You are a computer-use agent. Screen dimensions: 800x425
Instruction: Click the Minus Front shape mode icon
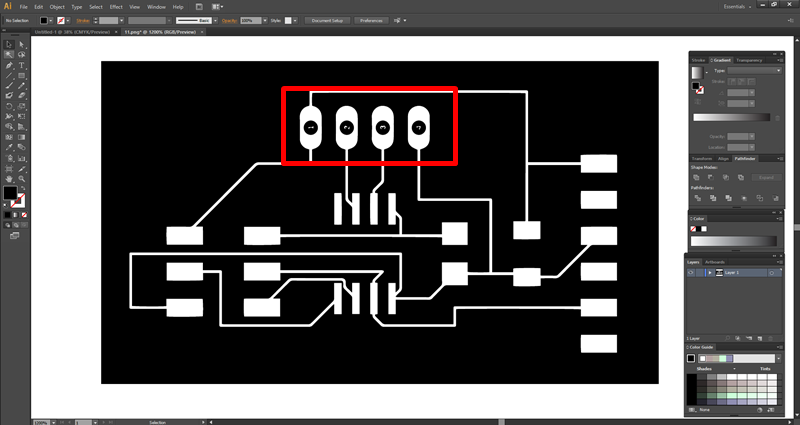click(711, 178)
